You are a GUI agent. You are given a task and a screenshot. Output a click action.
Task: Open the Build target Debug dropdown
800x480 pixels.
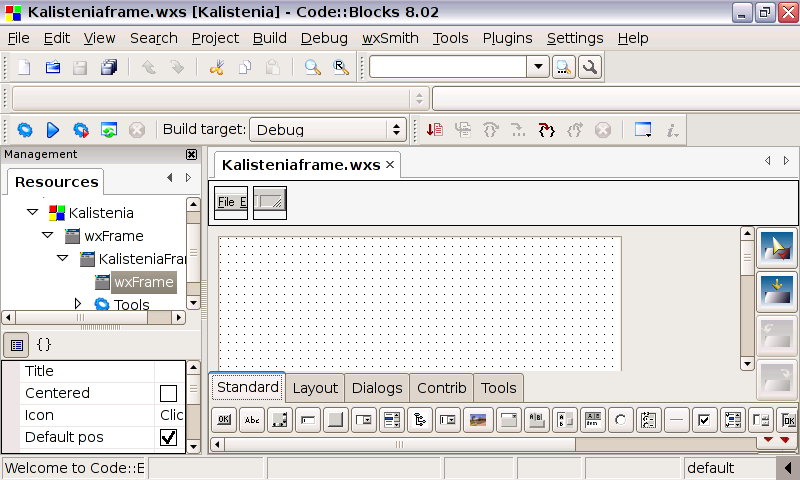(x=328, y=130)
